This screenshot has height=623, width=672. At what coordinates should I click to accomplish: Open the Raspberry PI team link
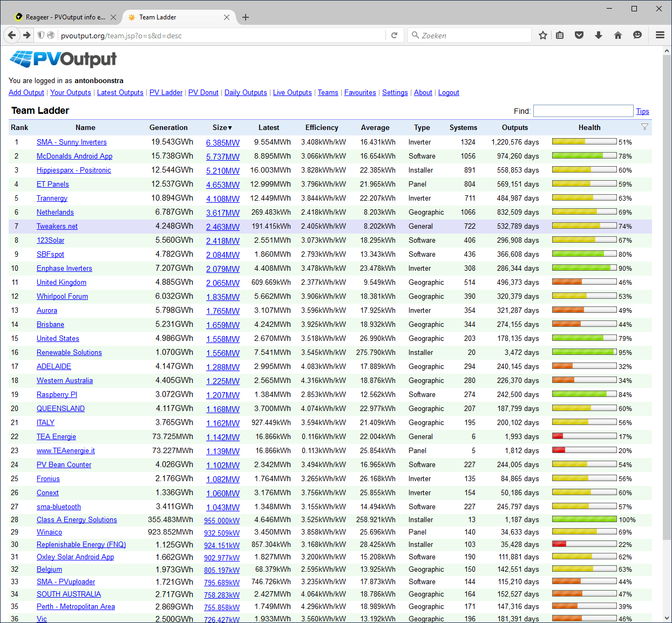(57, 394)
